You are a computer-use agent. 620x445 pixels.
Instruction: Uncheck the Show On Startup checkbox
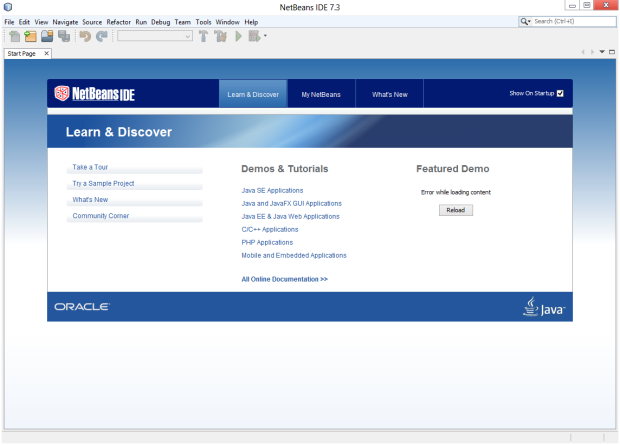[x=560, y=93]
